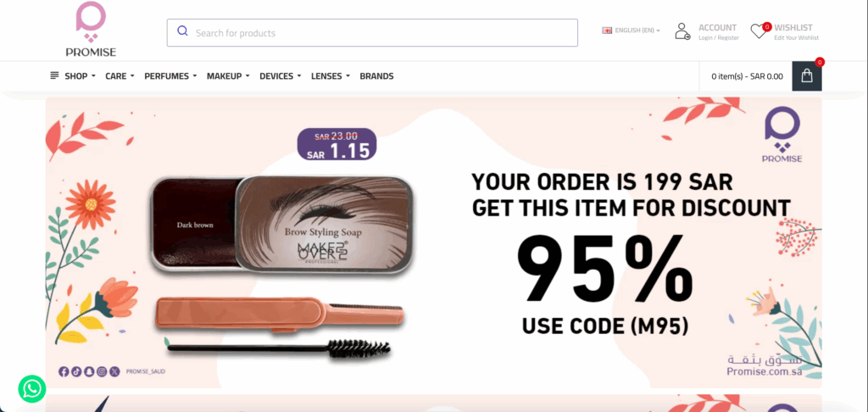The image size is (868, 412).
Task: Click the search magnifier icon
Action: coord(182,31)
